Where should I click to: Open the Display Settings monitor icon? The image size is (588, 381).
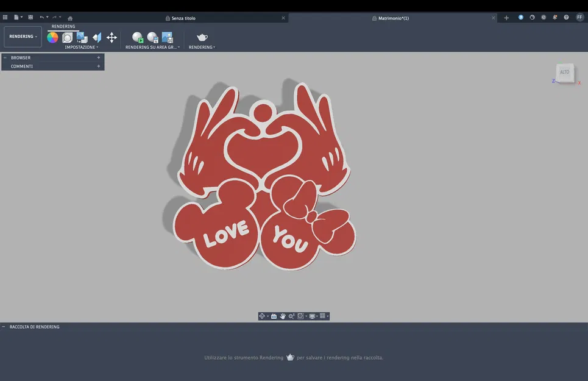[x=312, y=316]
